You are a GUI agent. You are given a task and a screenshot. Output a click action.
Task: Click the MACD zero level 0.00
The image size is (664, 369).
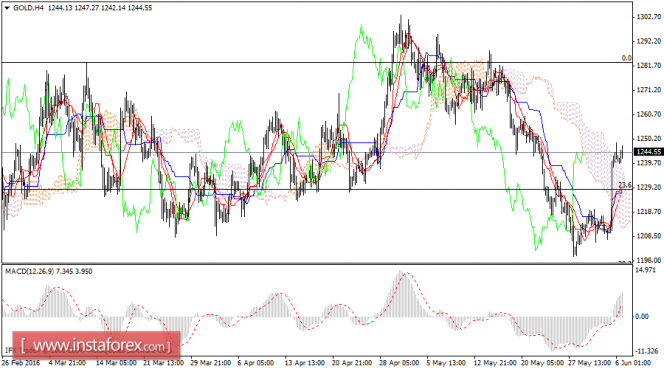(x=642, y=316)
